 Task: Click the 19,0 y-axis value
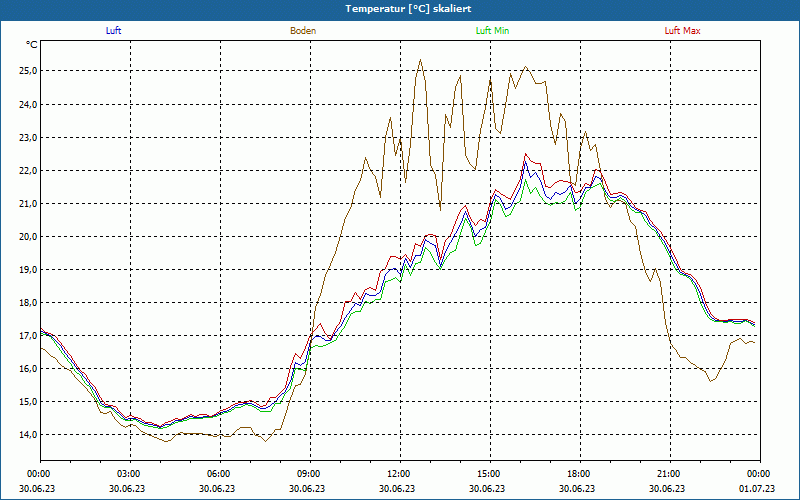(x=28, y=269)
